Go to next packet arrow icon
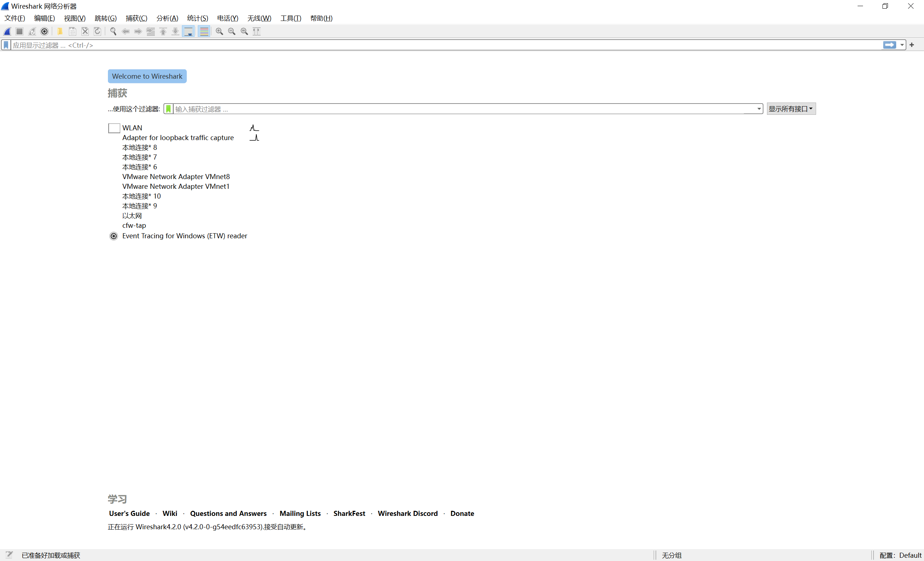This screenshot has height=561, width=924. pyautogui.click(x=138, y=31)
